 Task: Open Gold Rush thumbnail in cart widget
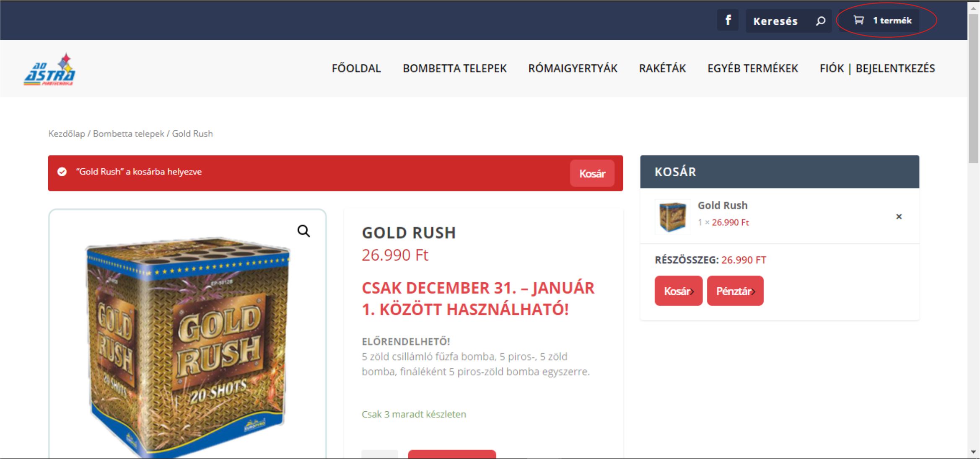point(672,217)
